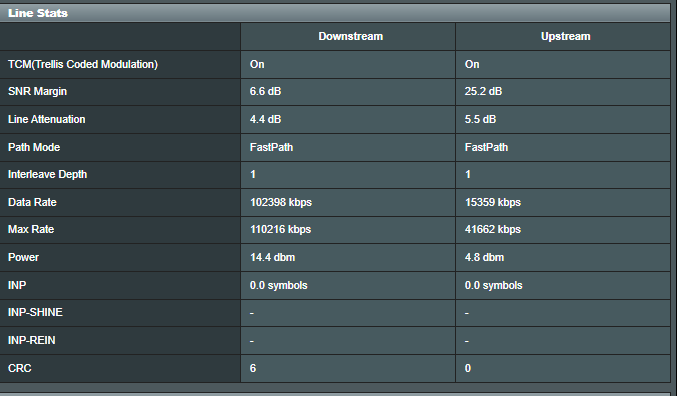The image size is (677, 396).
Task: Select the Downstream column header
Action: click(351, 36)
